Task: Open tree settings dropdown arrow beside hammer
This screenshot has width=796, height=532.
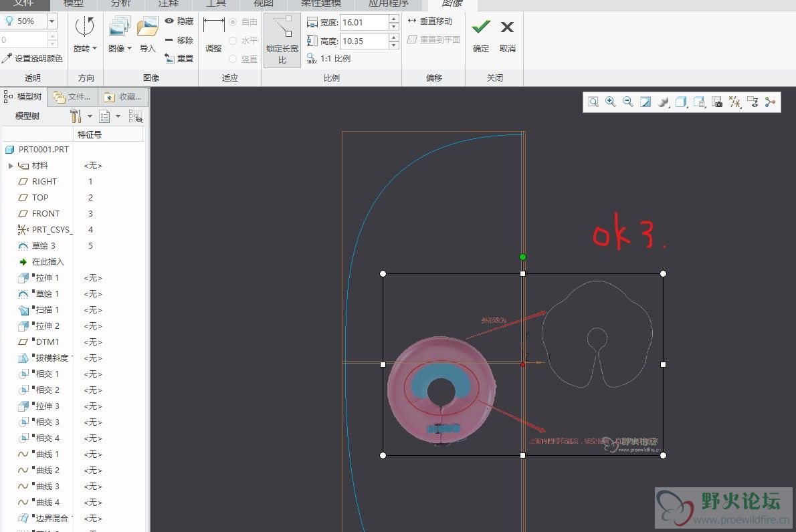Action: (90, 117)
